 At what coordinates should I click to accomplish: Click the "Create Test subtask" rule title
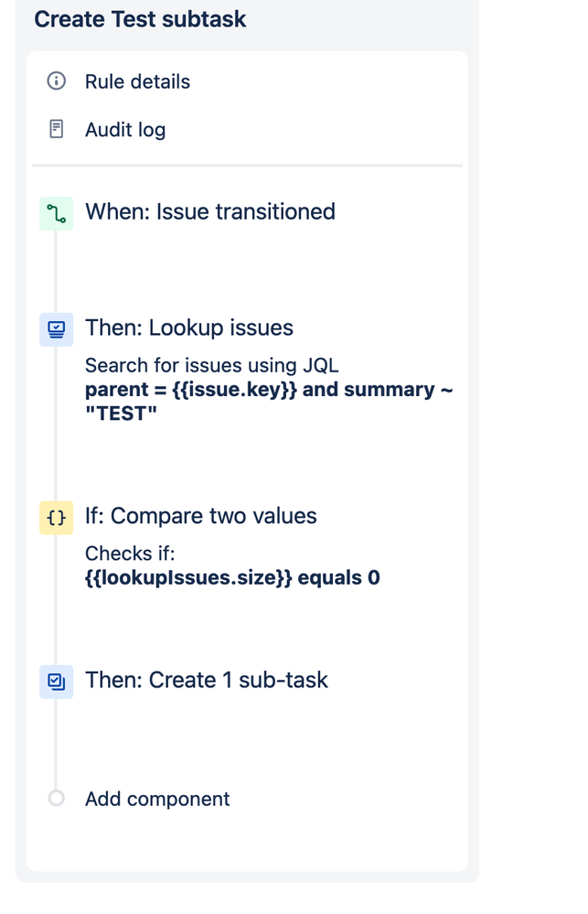[140, 19]
